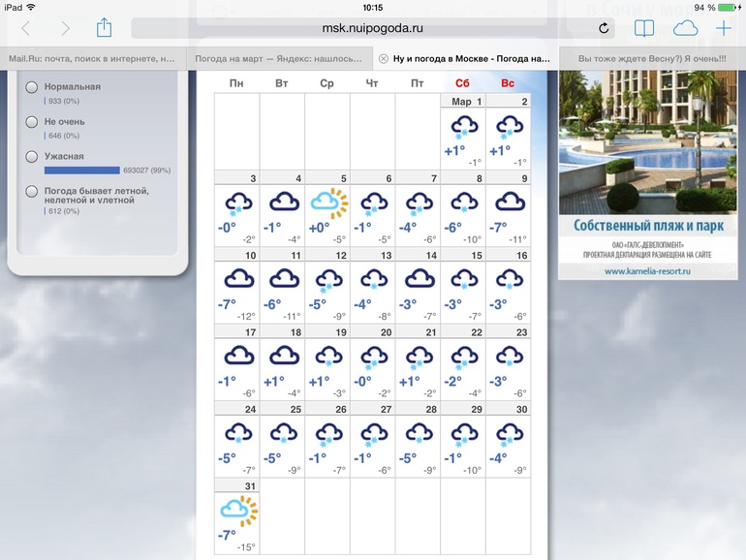Tap the partly sunny icon for March 31
Image resolution: width=746 pixels, height=560 pixels.
pos(239,511)
